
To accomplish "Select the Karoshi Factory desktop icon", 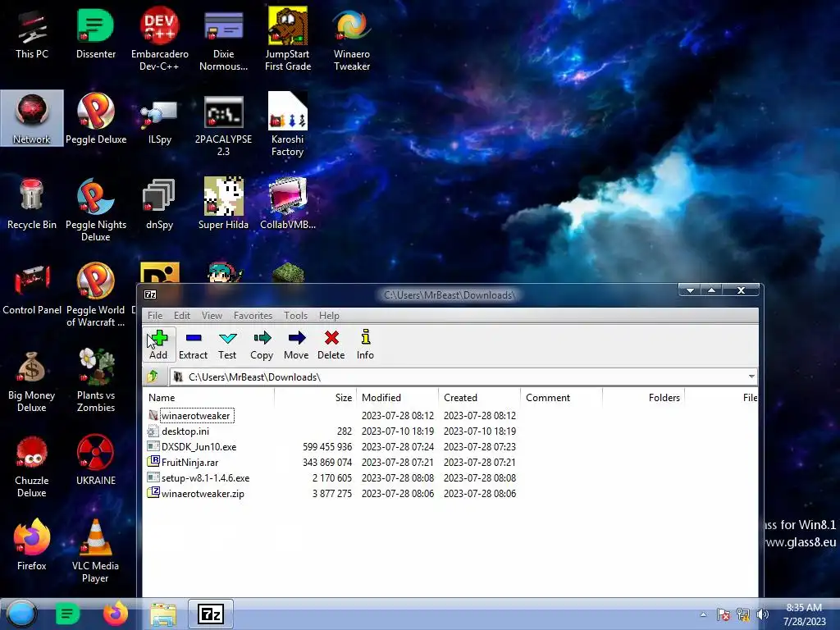I will (288, 125).
